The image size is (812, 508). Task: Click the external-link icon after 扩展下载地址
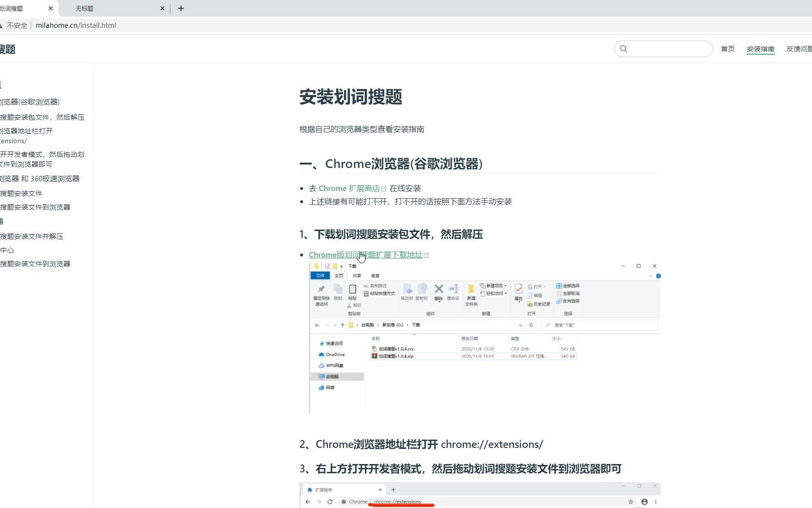[x=426, y=255]
